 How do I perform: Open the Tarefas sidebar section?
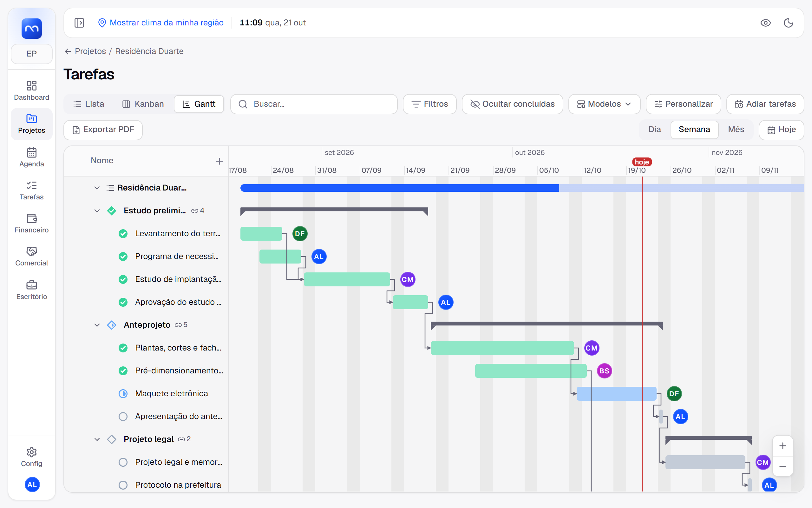31,190
